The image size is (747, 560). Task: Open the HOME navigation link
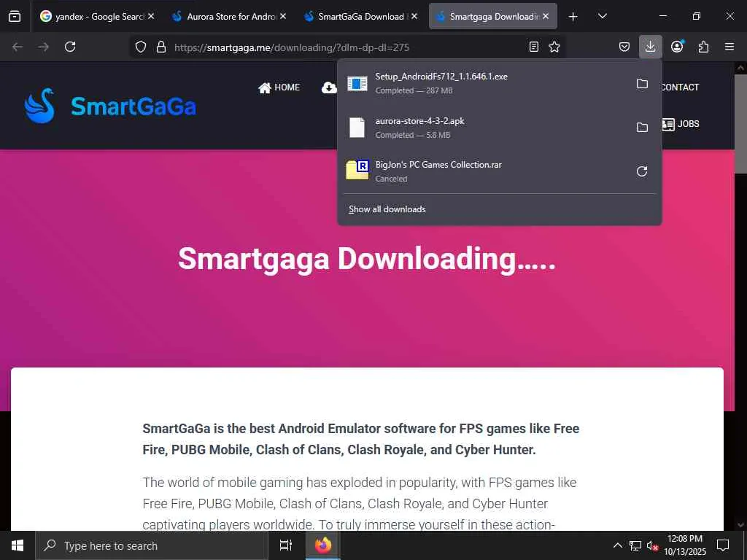[279, 87]
